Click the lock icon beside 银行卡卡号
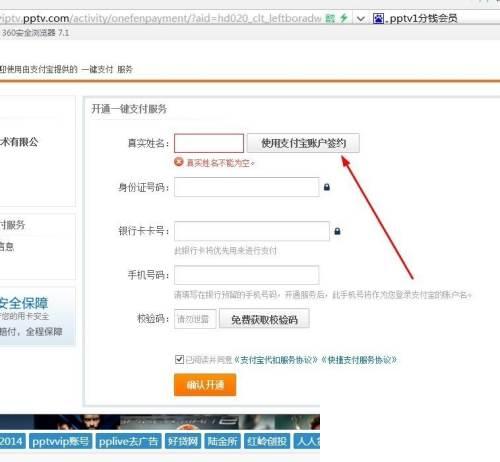This screenshot has width=500, height=462. coord(337,231)
